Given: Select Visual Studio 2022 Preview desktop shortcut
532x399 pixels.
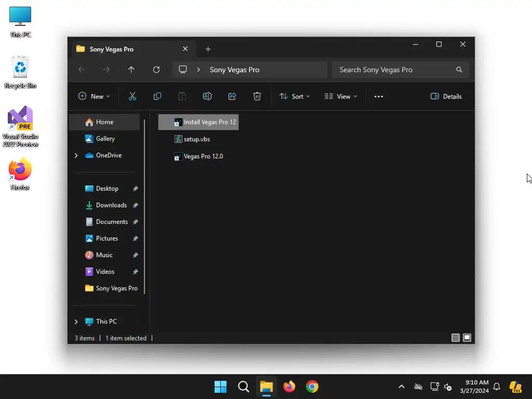Looking at the screenshot, I should pyautogui.click(x=20, y=127).
